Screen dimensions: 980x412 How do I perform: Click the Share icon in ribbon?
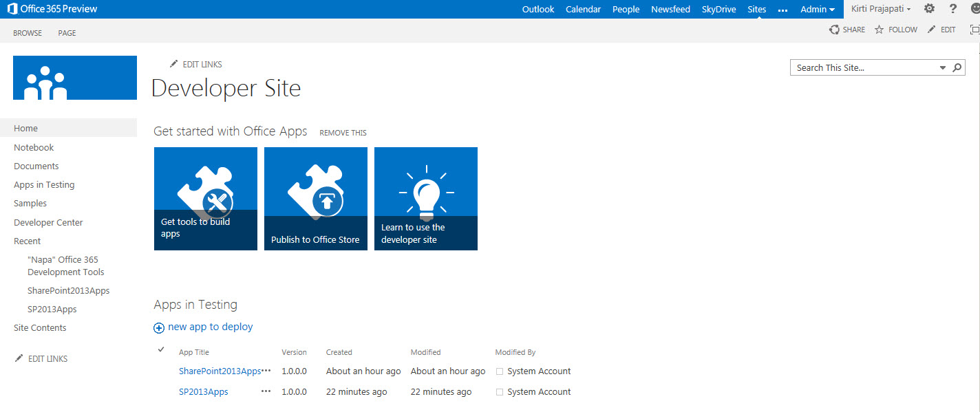[835, 30]
